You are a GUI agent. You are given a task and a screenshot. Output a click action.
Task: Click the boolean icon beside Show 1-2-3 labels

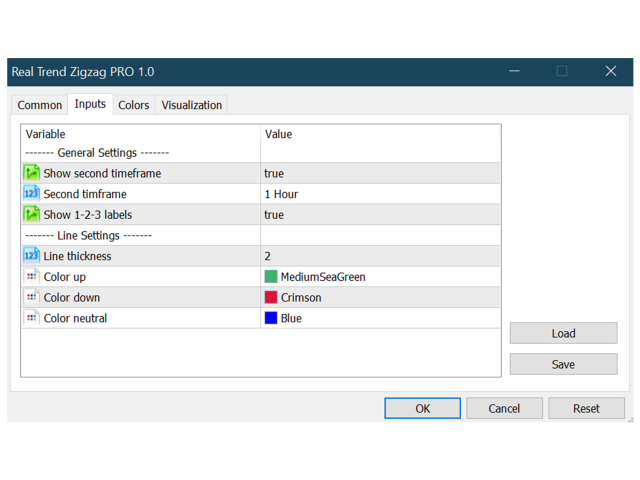click(31, 214)
